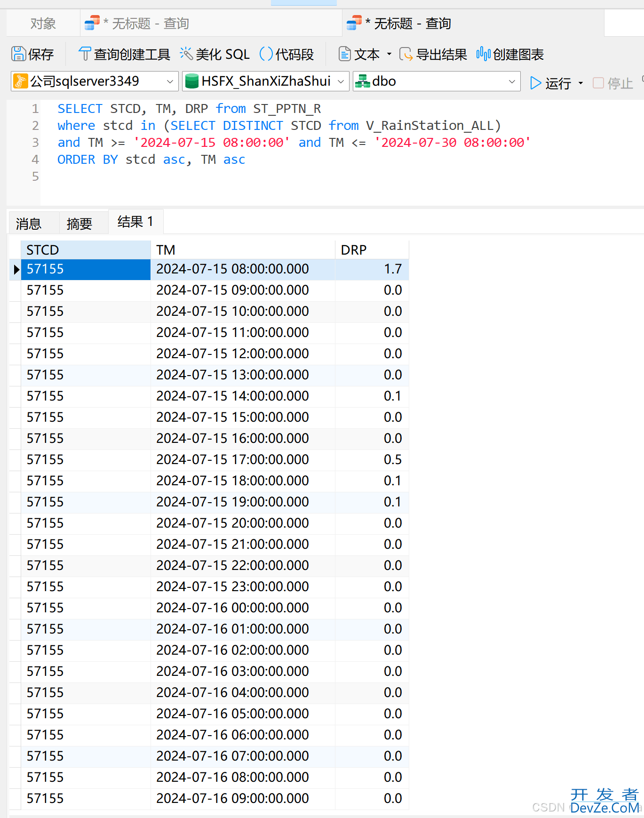Open the Query Builder tool (查询创建工具)

click(124, 54)
